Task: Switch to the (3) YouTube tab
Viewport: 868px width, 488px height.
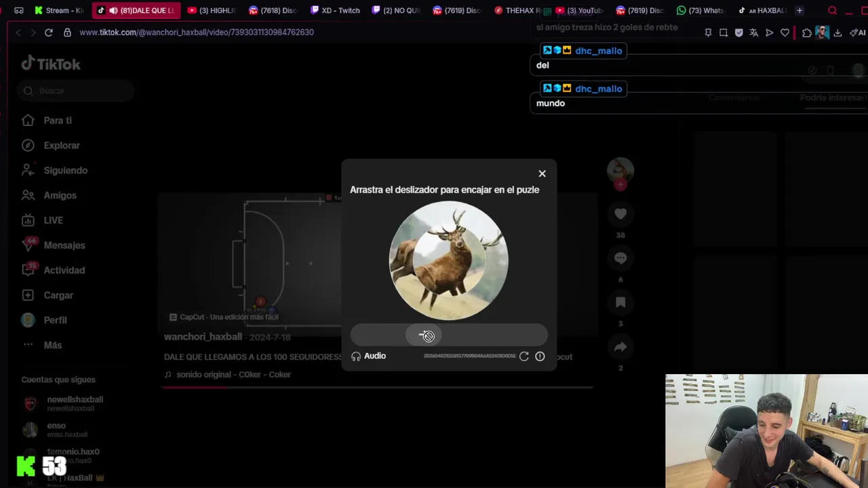Action: click(579, 10)
